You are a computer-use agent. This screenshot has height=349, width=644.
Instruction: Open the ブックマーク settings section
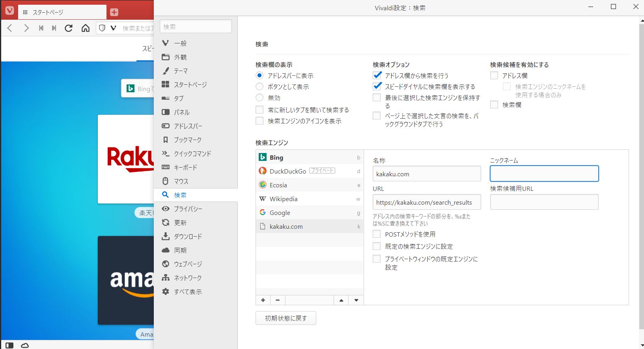coord(187,140)
